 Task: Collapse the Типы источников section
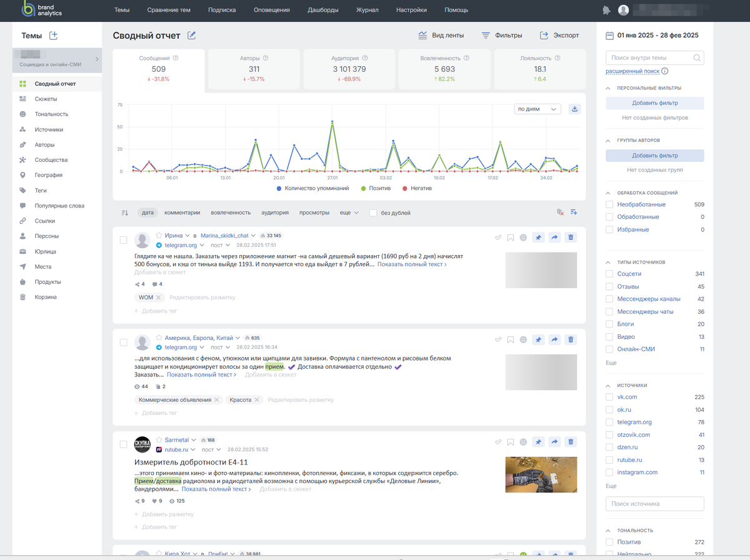point(609,262)
